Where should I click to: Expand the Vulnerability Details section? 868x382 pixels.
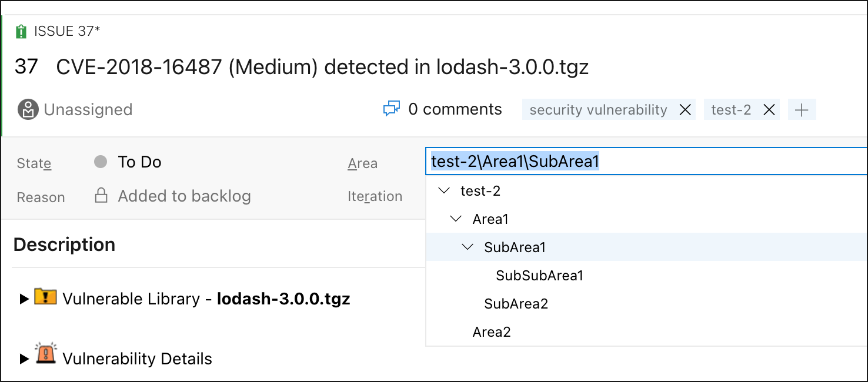(x=24, y=359)
